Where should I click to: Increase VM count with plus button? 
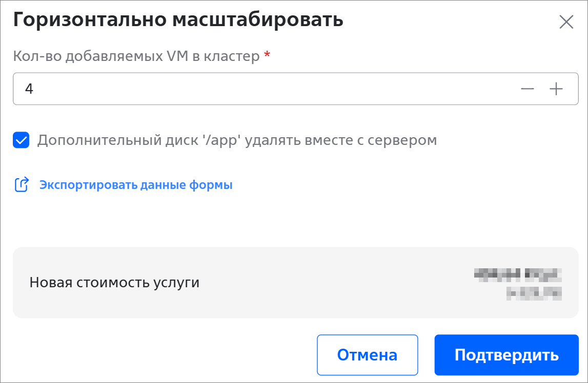coord(556,89)
